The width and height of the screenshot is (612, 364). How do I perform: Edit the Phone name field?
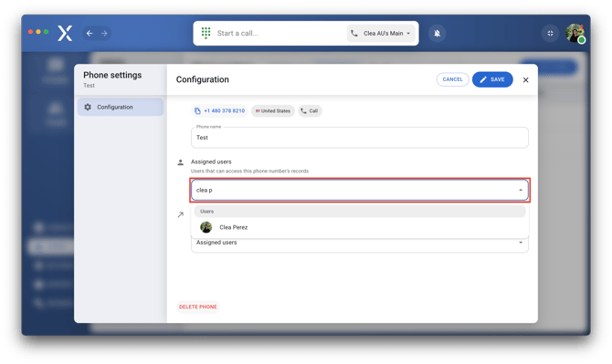point(360,138)
